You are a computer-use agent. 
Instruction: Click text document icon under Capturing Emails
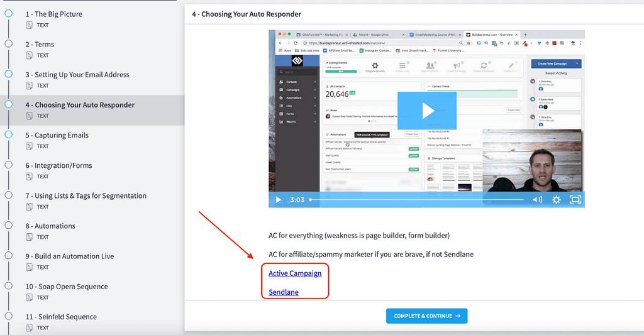(x=29, y=146)
